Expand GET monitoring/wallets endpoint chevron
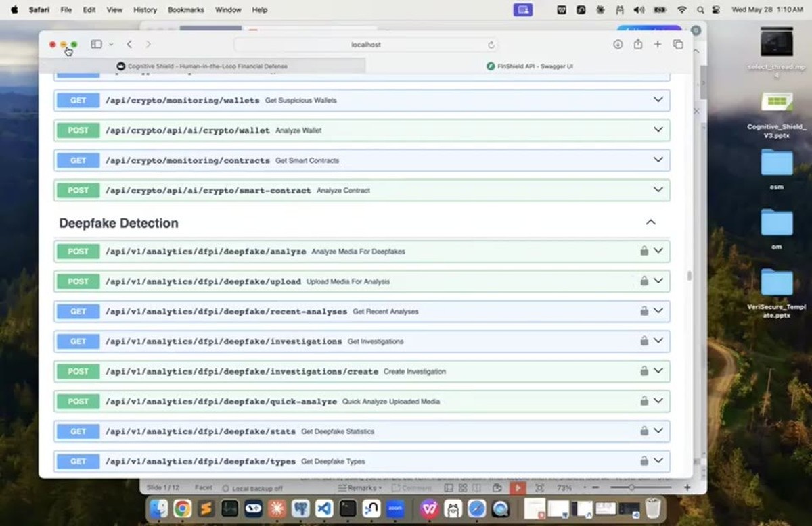This screenshot has width=812, height=526. tap(658, 100)
